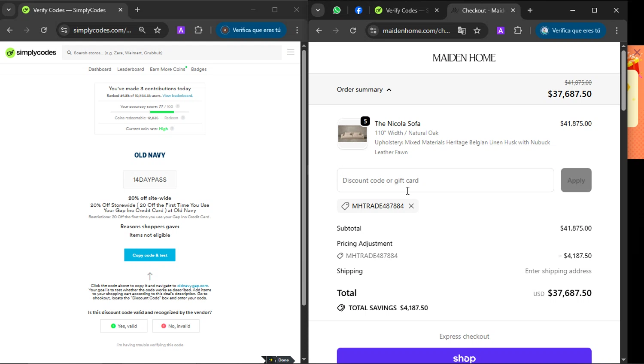Click the simplycodes logo
The width and height of the screenshot is (644, 364).
pos(31,52)
